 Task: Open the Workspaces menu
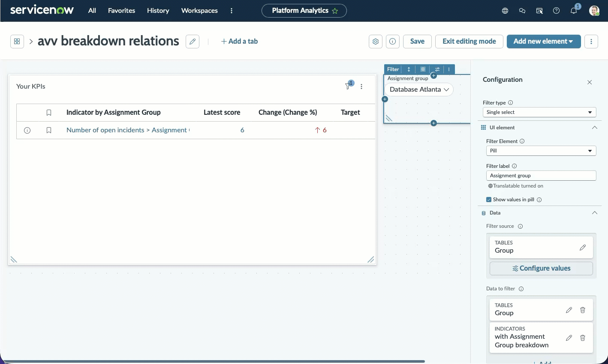pos(199,11)
